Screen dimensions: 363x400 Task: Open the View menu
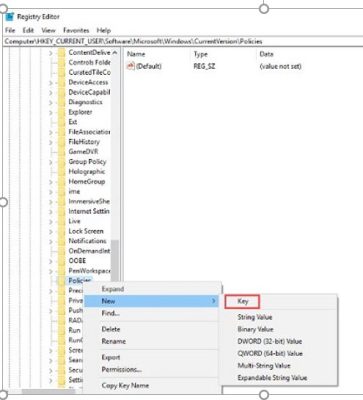pos(48,30)
